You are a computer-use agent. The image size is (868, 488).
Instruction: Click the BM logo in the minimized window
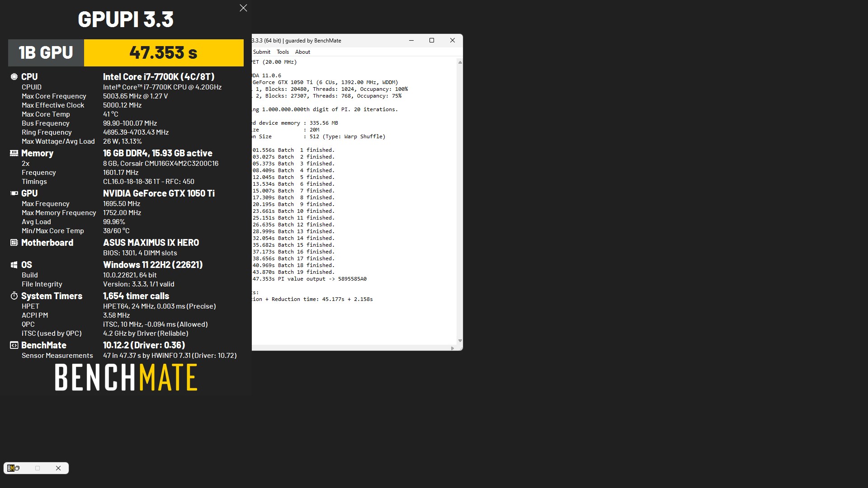11,468
